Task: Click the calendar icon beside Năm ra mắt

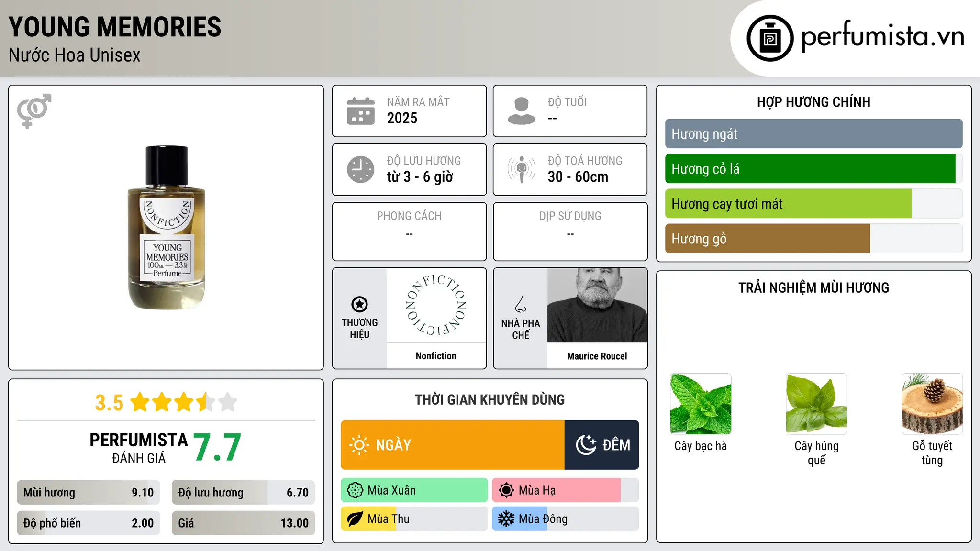Action: (361, 111)
